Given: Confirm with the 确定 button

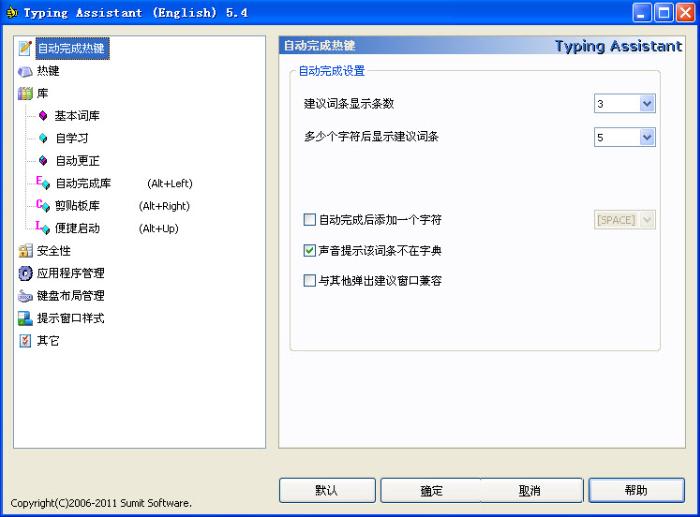Looking at the screenshot, I should tap(431, 490).
